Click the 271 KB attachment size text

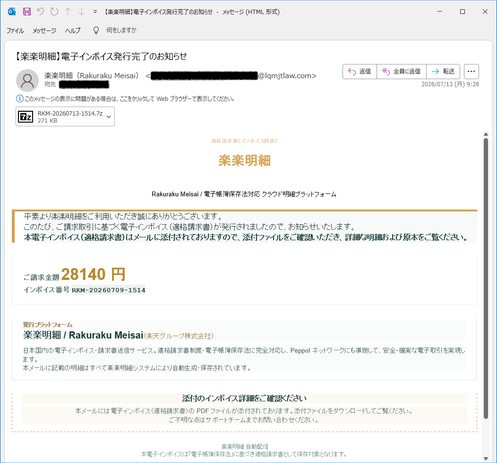[47, 121]
